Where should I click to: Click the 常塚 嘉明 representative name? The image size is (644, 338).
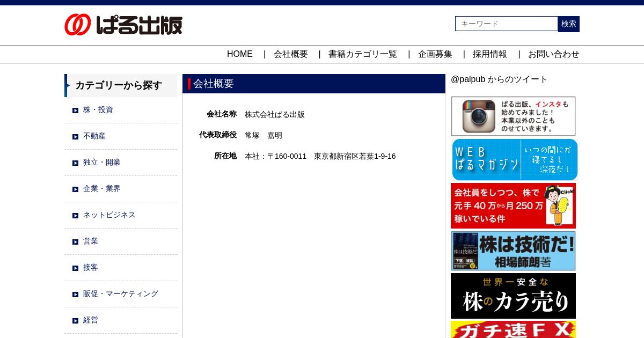coord(264,135)
